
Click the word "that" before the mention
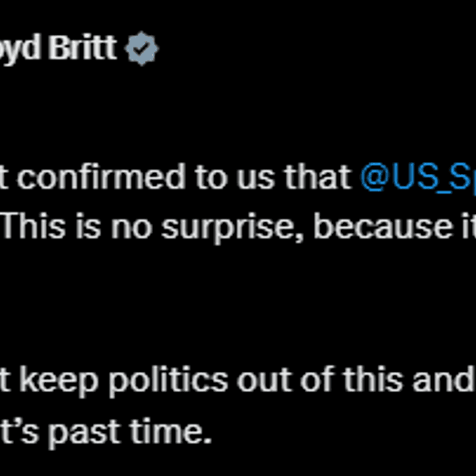tap(318, 177)
